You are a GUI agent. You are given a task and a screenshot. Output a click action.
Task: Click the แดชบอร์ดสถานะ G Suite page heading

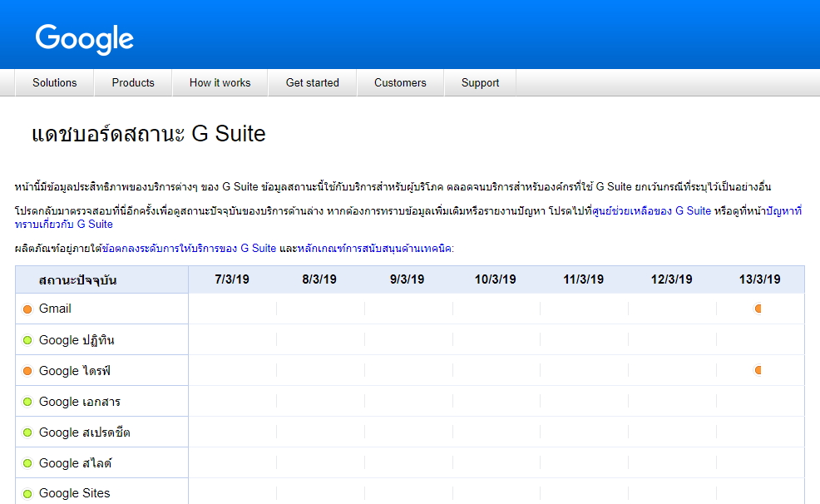(x=149, y=134)
